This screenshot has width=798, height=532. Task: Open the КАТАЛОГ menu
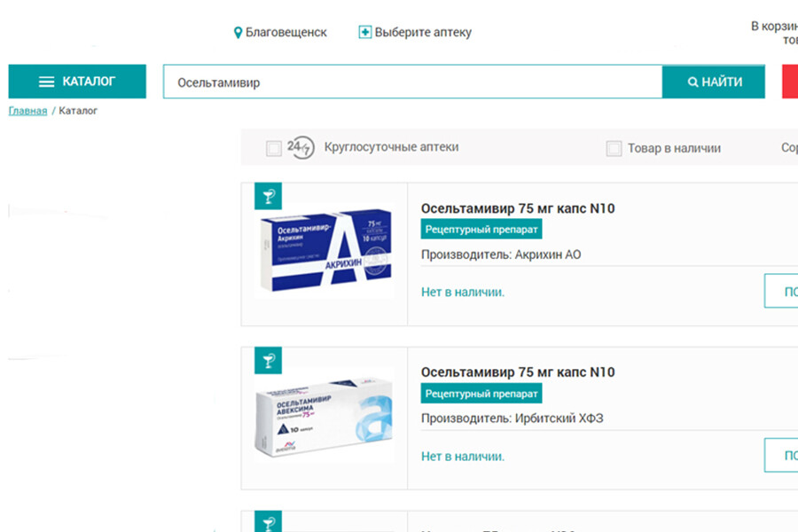coord(77,82)
